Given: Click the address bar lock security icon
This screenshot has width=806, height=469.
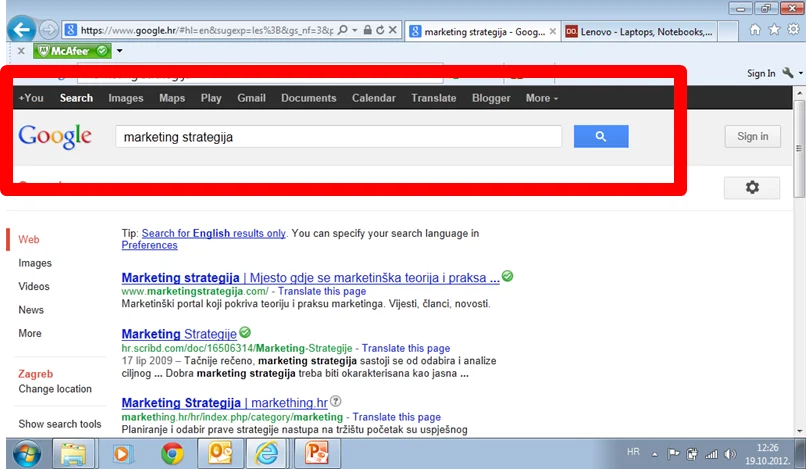Looking at the screenshot, I should [x=368, y=30].
